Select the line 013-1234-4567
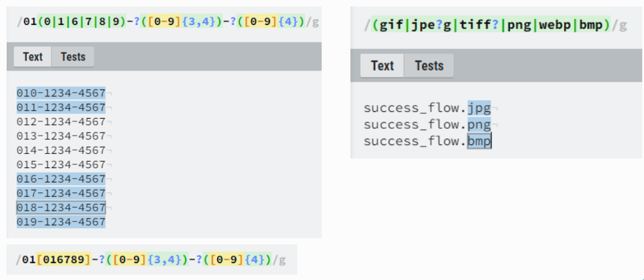Viewport: 644px width, 280px height. 61,136
